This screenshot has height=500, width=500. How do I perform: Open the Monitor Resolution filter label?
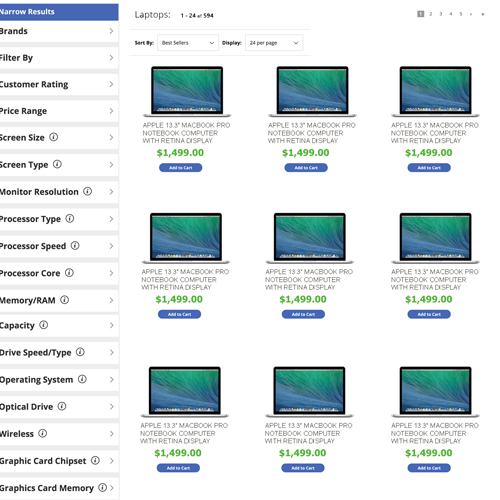pos(39,192)
